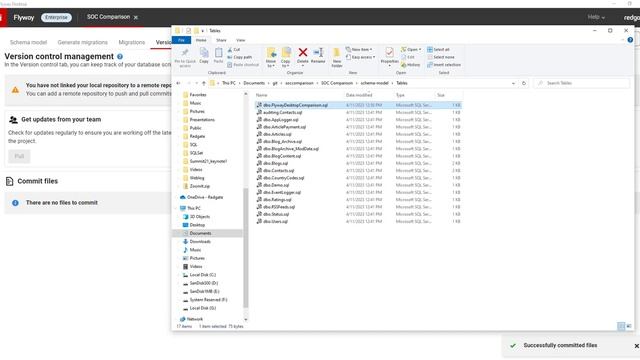Open Quick Access Toolbar customize arrow
The height and width of the screenshot is (360, 640).
coord(202,31)
